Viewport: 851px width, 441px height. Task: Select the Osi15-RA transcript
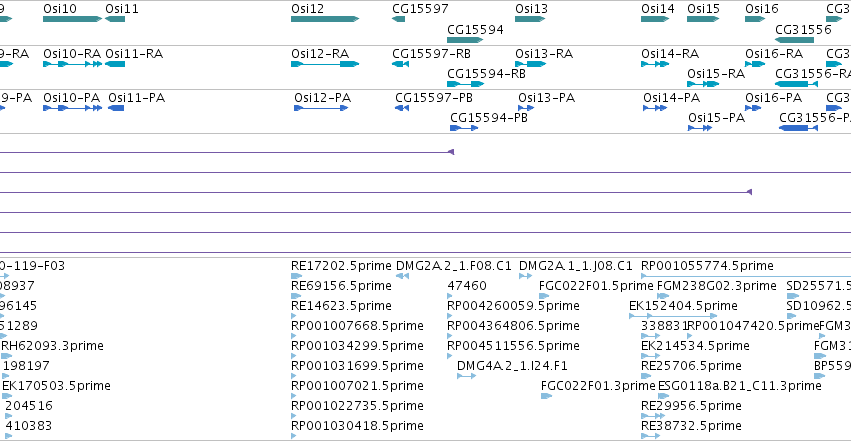pos(703,84)
